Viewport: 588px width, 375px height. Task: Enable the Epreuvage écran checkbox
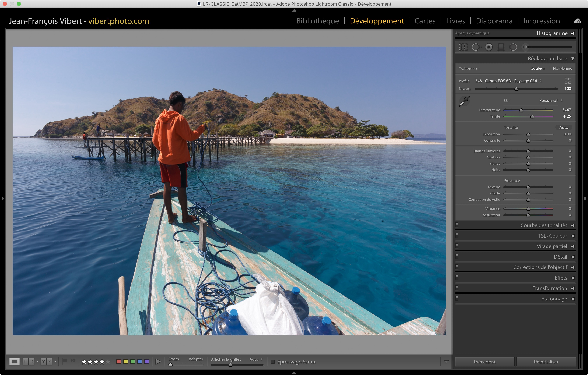(273, 362)
